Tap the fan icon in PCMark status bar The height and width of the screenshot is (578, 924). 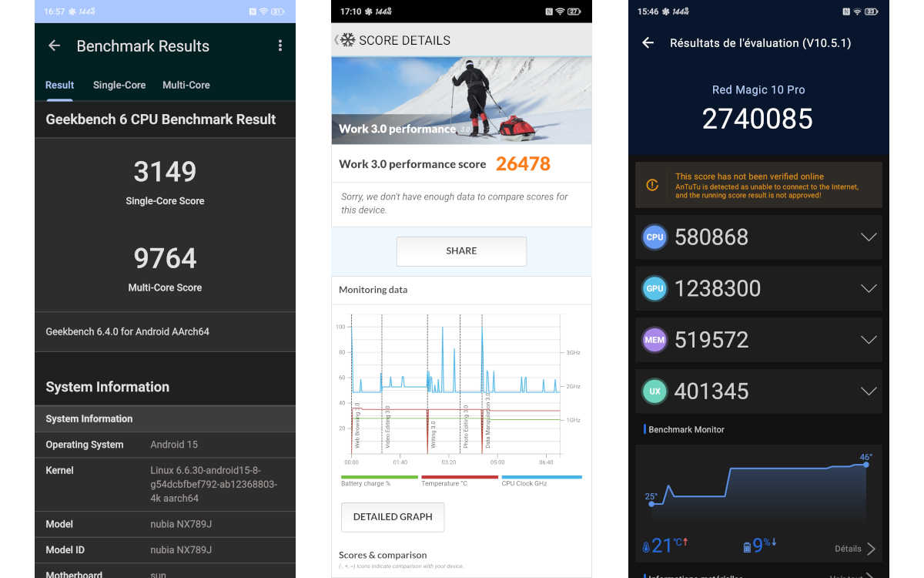click(x=368, y=12)
